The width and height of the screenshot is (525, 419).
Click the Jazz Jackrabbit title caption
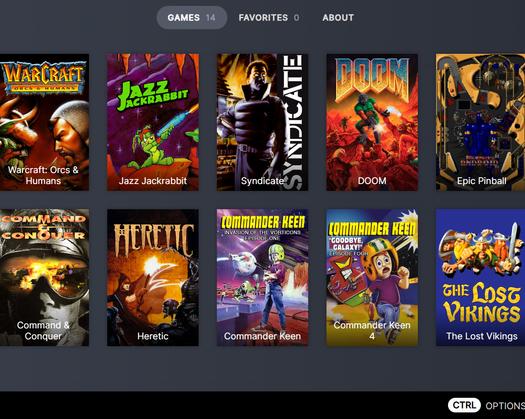point(153,181)
